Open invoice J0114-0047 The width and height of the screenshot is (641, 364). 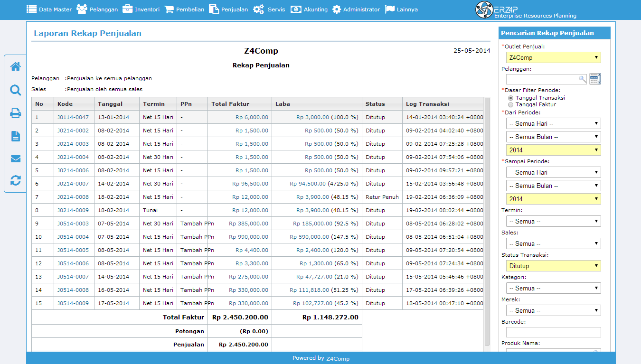pos(73,117)
